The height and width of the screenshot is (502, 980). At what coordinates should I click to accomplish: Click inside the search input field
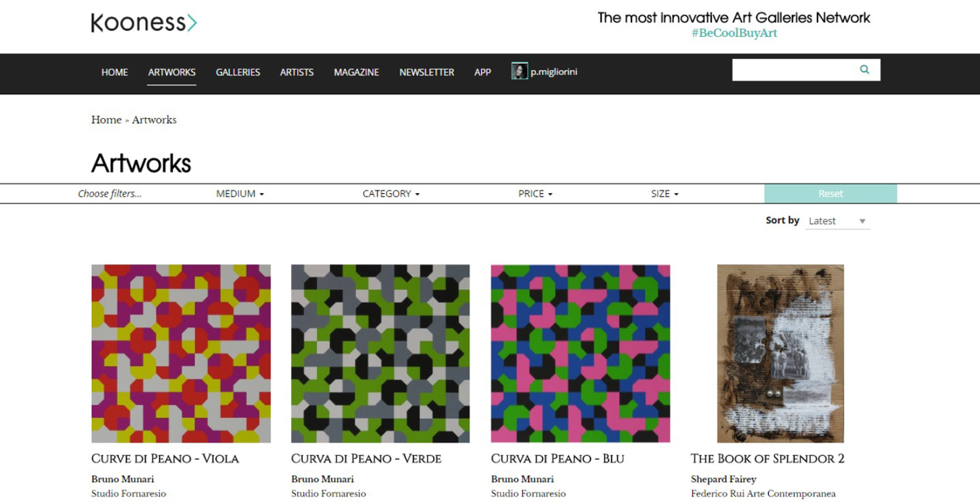pyautogui.click(x=794, y=70)
